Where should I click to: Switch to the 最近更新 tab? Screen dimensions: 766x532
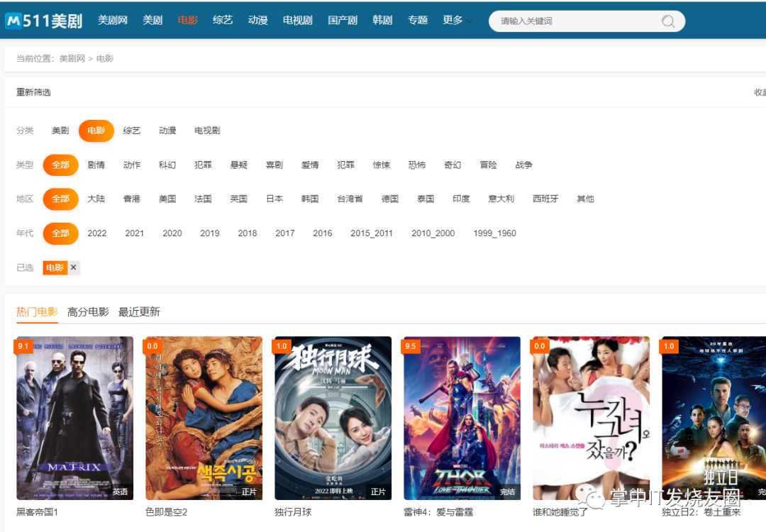point(139,311)
